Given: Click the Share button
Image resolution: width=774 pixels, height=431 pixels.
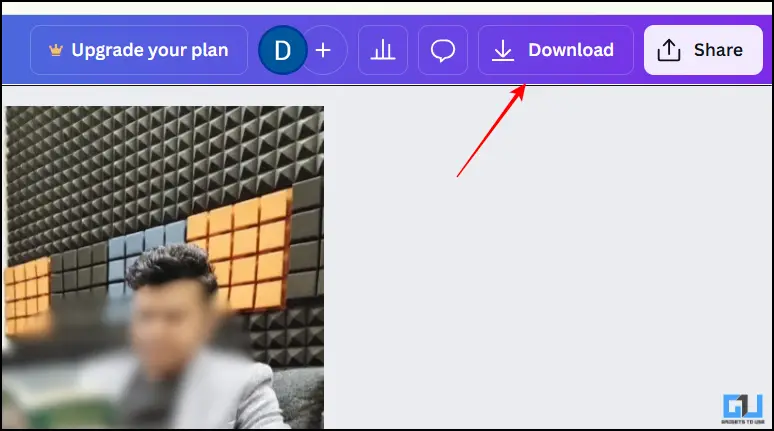Looking at the screenshot, I should (x=703, y=50).
